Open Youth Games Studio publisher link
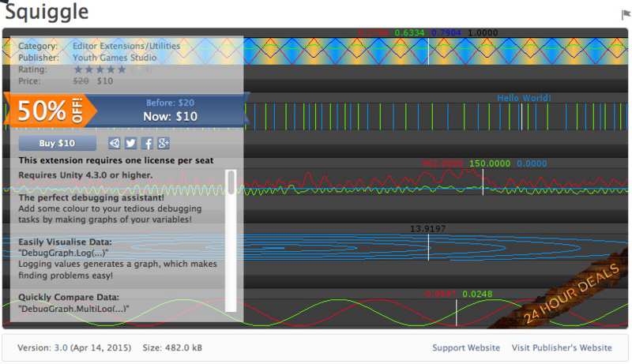This screenshot has width=632, height=364. tap(115, 58)
